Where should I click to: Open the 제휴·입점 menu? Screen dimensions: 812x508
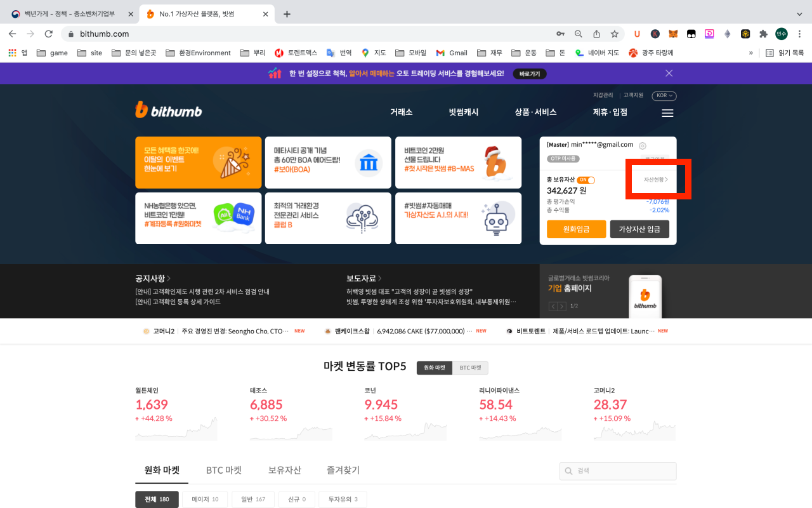(610, 112)
